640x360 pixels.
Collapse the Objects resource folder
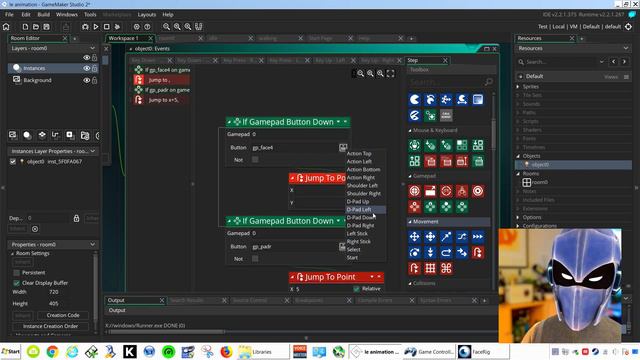point(518,156)
